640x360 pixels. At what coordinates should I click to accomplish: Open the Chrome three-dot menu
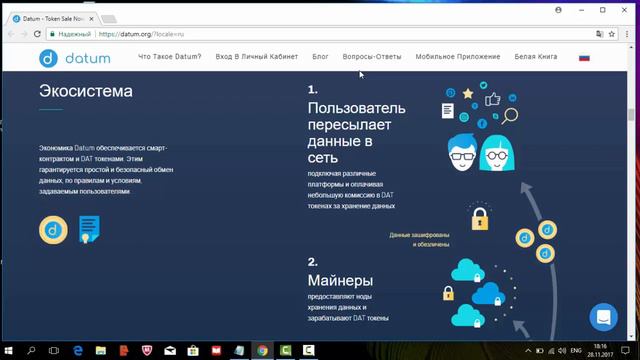click(627, 34)
